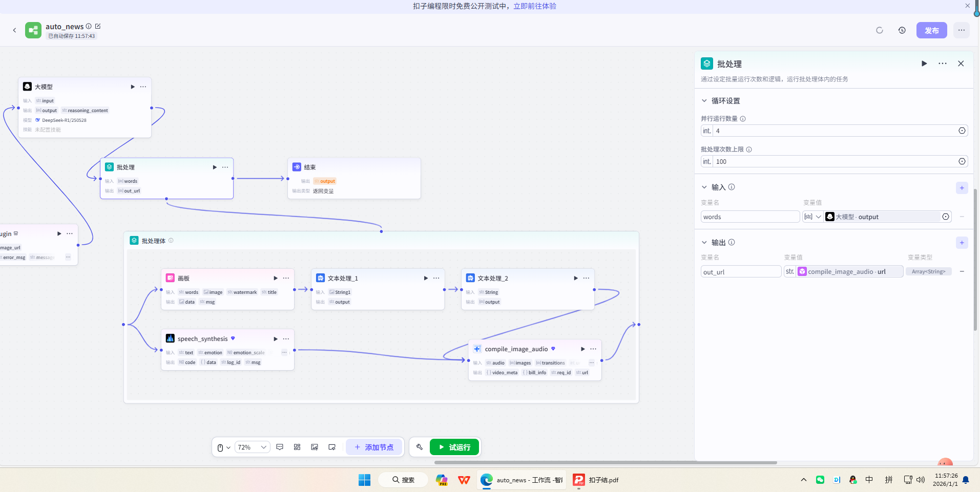Run the 画板 node
The image size is (980, 492).
tap(276, 278)
